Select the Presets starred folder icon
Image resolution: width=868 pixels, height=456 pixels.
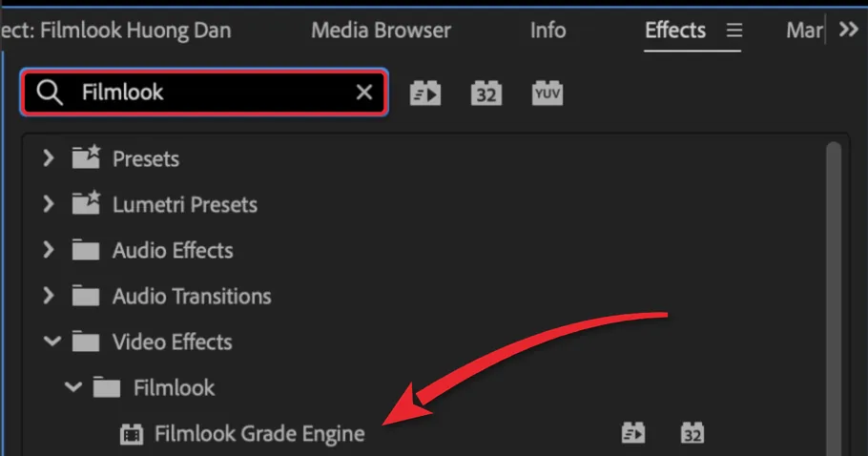[x=86, y=157]
